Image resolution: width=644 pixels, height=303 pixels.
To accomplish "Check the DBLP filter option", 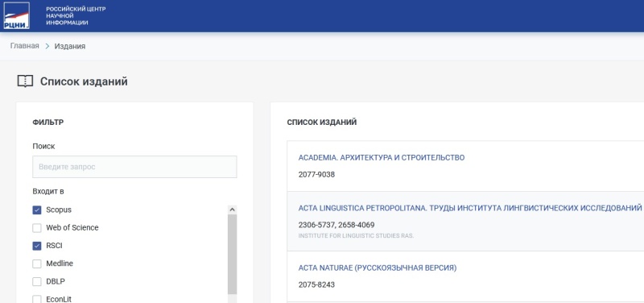I will [x=37, y=281].
